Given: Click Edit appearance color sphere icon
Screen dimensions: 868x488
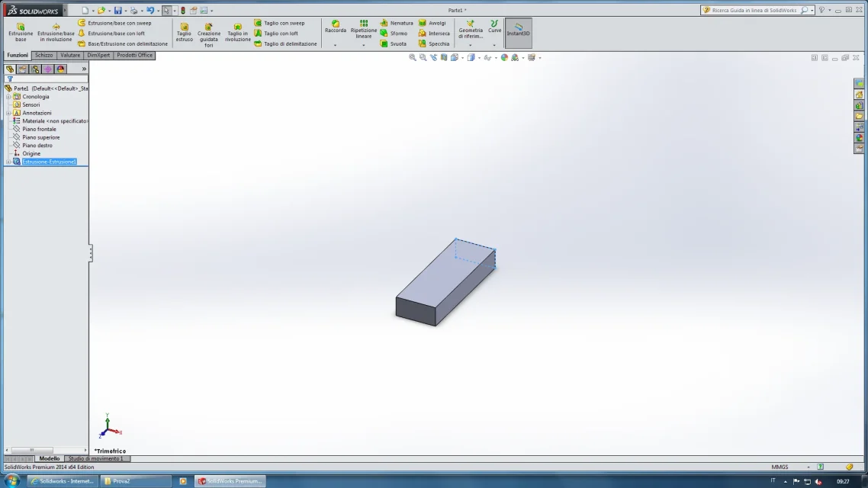Looking at the screenshot, I should [x=504, y=57].
